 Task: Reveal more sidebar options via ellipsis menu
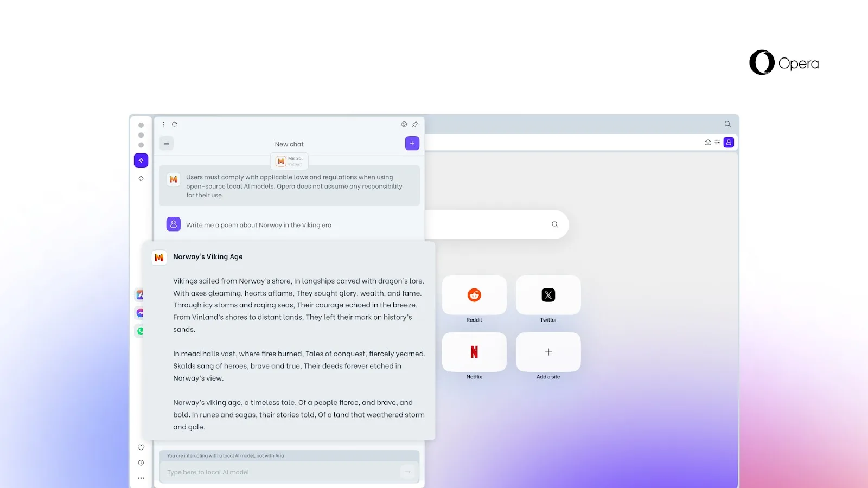tap(141, 478)
